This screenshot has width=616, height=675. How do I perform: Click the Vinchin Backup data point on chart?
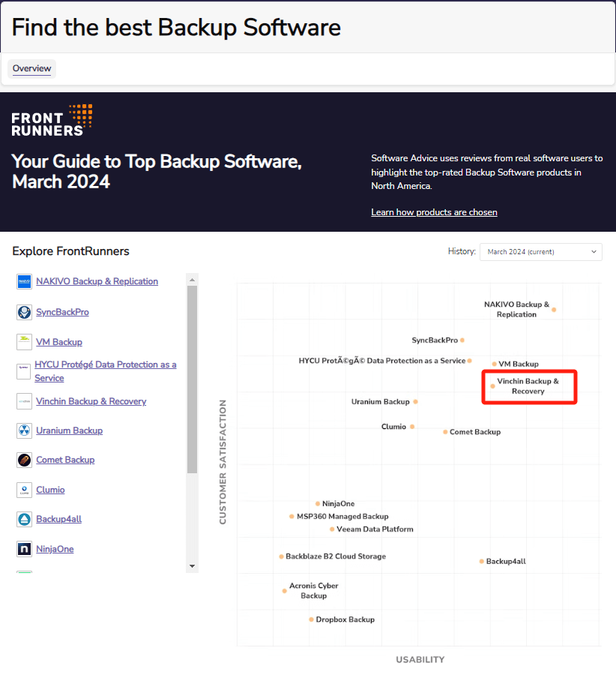(493, 386)
